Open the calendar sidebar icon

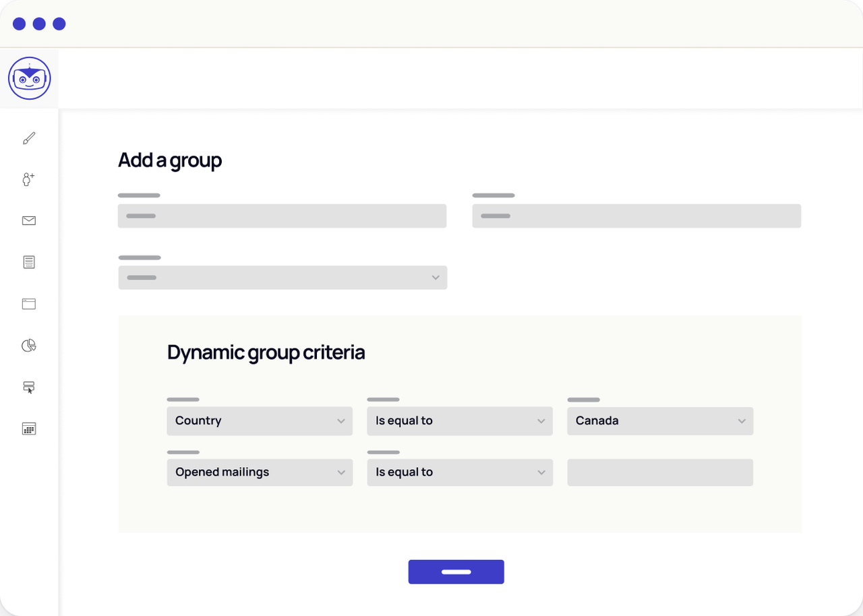point(29,429)
